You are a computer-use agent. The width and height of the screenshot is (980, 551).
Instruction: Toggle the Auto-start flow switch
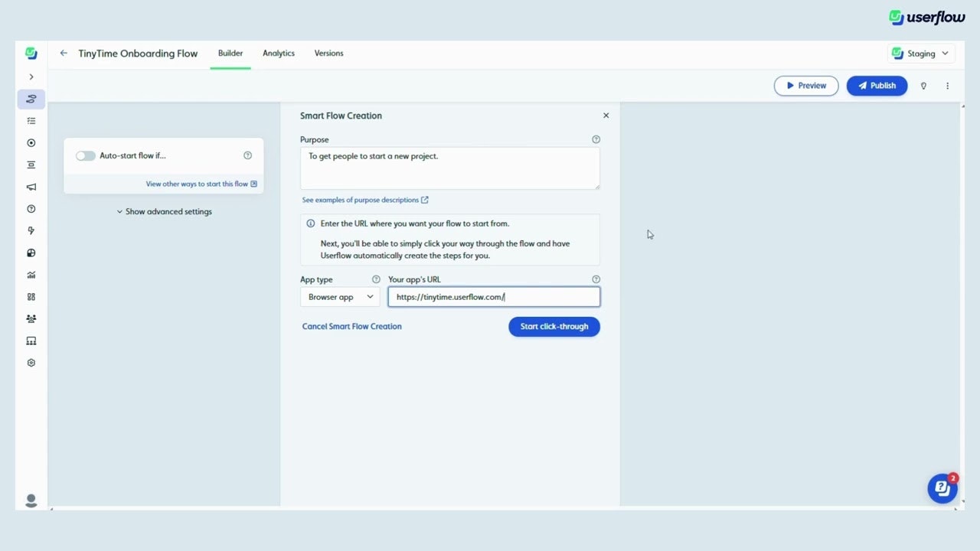click(x=86, y=155)
